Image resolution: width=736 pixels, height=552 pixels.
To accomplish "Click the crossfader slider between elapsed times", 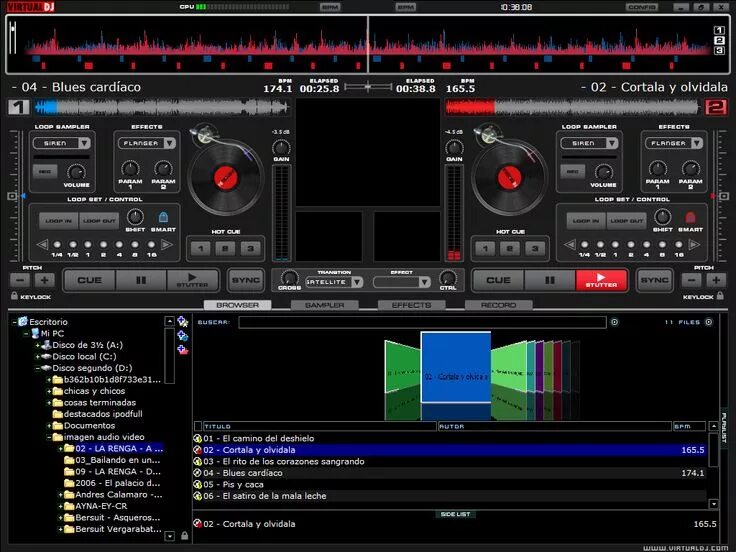I will [x=368, y=87].
